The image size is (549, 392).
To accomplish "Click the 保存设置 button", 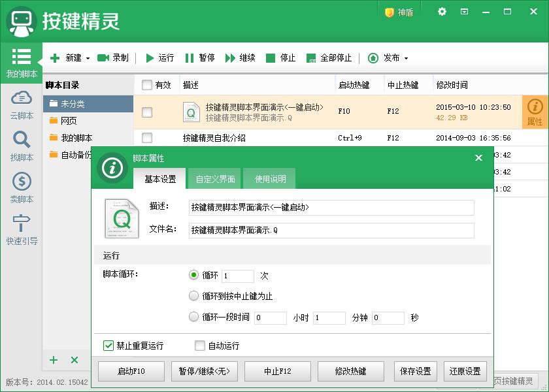I will 416,371.
